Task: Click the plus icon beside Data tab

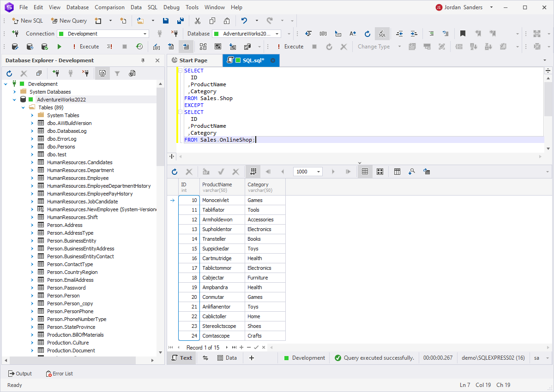Action: (x=252, y=358)
